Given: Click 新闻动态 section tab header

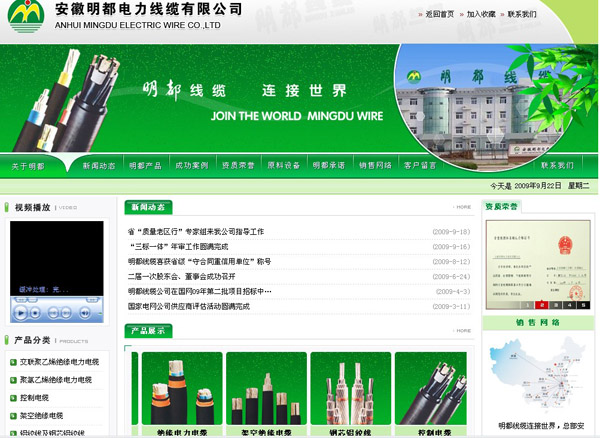Looking at the screenshot, I should click(148, 207).
